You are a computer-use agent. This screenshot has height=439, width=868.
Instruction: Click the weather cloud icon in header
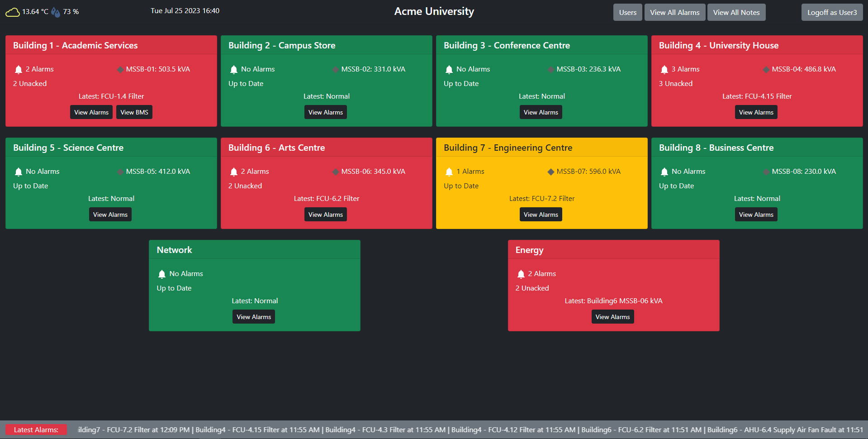coord(12,12)
